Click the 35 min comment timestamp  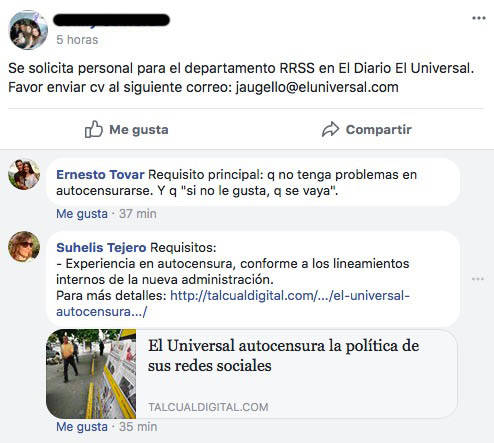(138, 427)
